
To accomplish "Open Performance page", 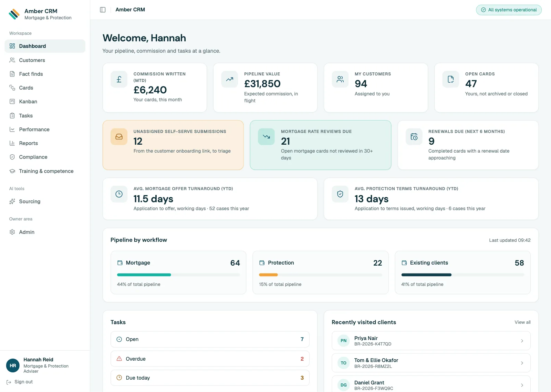I will [45, 130].
